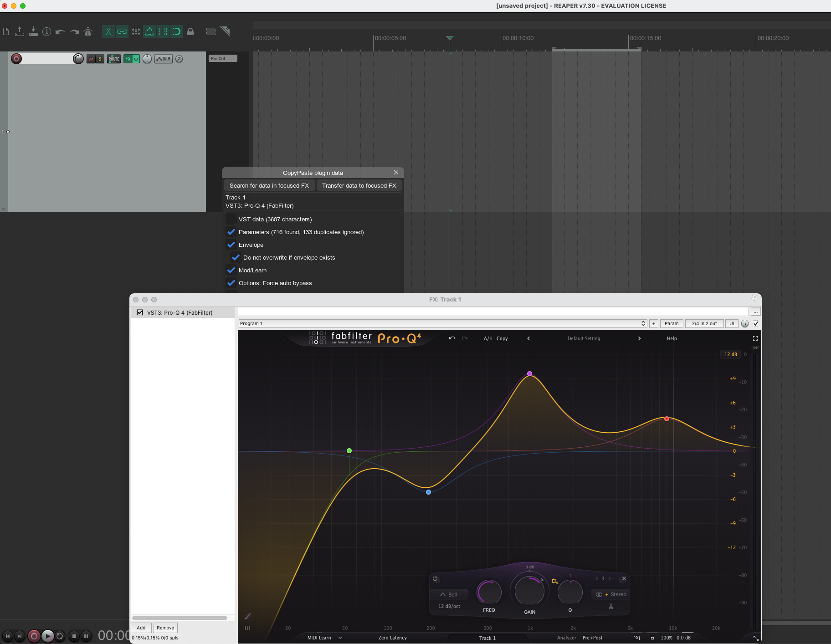Image resolution: width=831 pixels, height=644 pixels.
Task: Open the Default Setting preset menu
Action: (x=584, y=338)
